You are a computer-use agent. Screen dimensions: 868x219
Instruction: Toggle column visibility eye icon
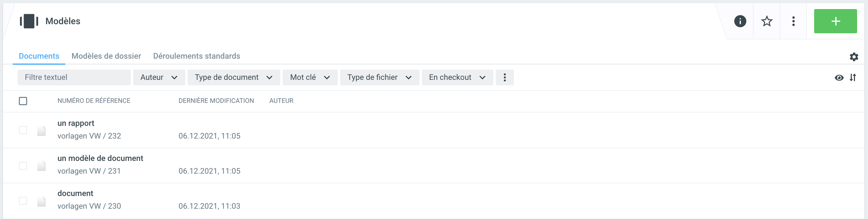pyautogui.click(x=839, y=78)
